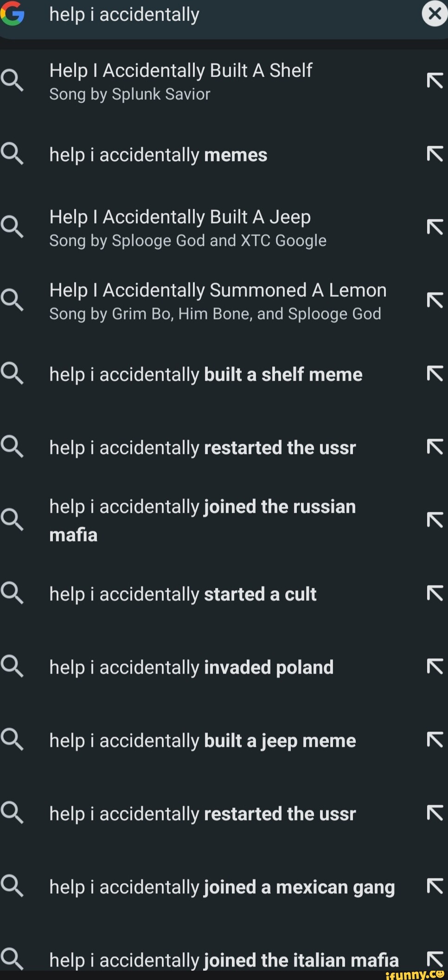Insert 'Built A Shelf' suggestion via arrow icon
The height and width of the screenshot is (980, 448).
click(435, 81)
